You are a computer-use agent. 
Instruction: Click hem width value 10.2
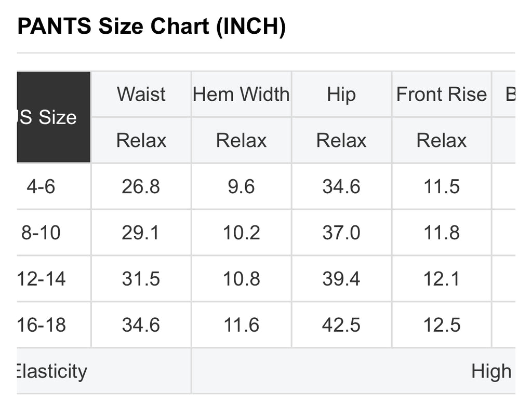(x=241, y=233)
